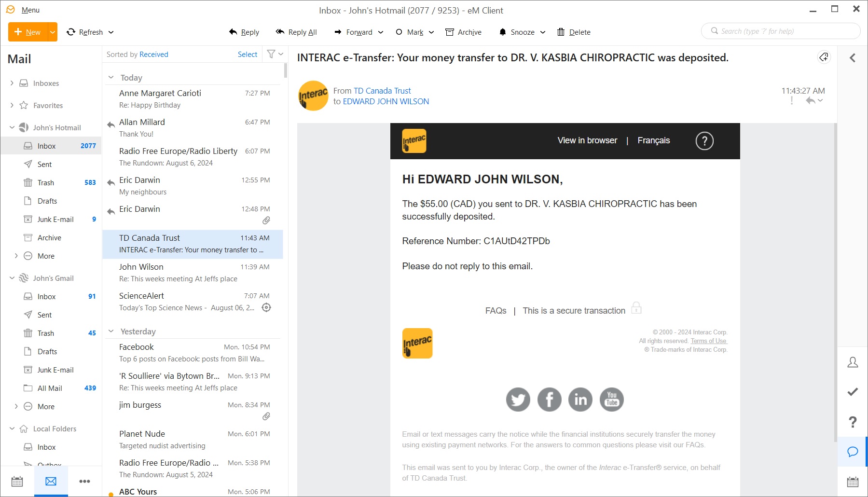Open the Forward options dropdown
The width and height of the screenshot is (868, 497).
(x=381, y=32)
